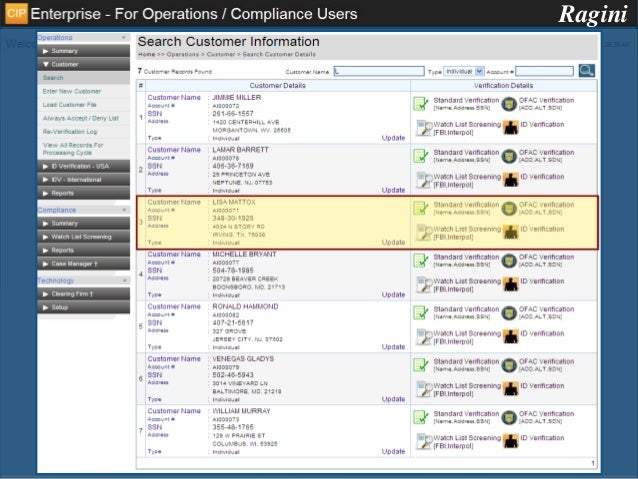Viewport: 638px width, 479px height.
Task: Open View All Records For Processing Cycle
Action: point(73,149)
